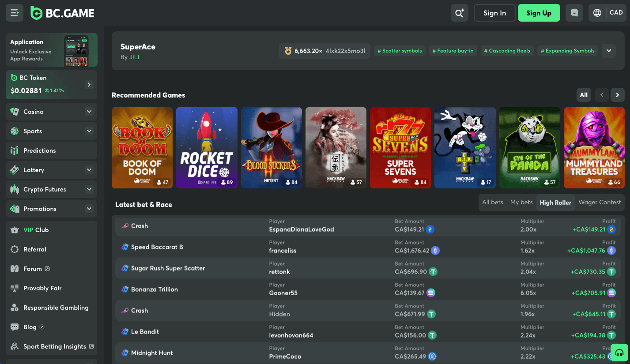Open the RIP City game thumbnail
Viewport: 630px width, 364px height.
[465, 148]
